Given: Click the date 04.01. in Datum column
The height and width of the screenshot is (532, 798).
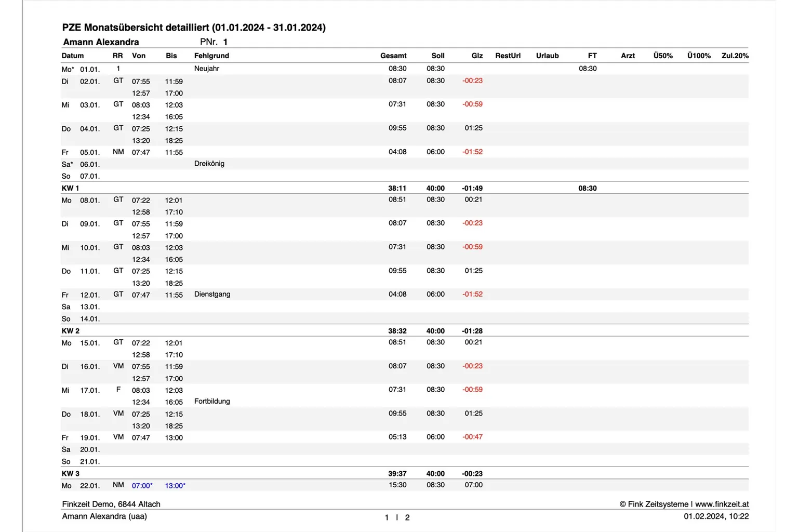Looking at the screenshot, I should tap(89, 129).
